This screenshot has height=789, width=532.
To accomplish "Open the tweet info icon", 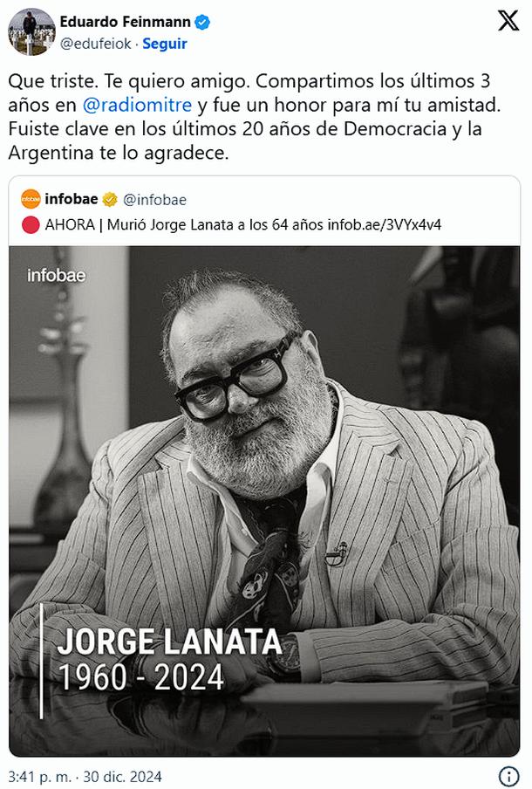I will (508, 776).
